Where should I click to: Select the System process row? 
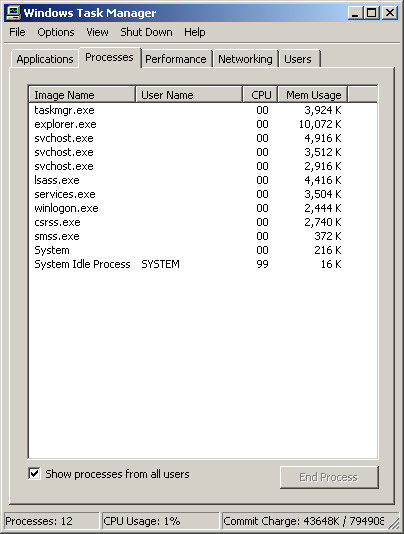[x=203, y=250]
